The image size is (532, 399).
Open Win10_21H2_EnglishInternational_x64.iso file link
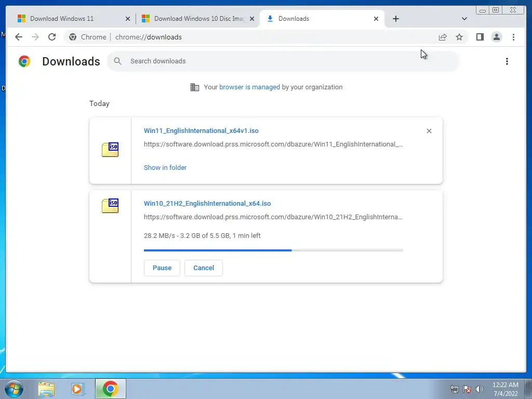(207, 204)
